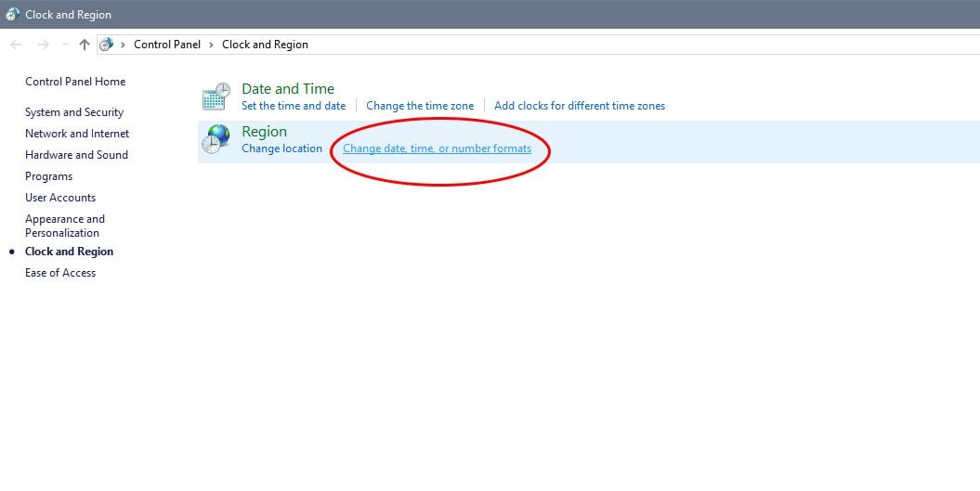Image resolution: width=980 pixels, height=491 pixels.
Task: Click the Change location link
Action: [x=281, y=149]
